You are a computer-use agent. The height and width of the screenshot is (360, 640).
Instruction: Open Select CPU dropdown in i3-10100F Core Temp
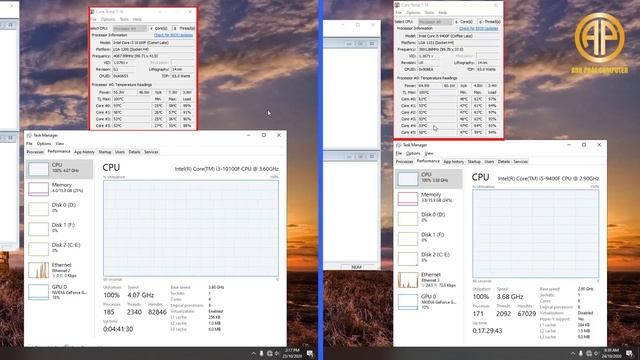point(130,29)
